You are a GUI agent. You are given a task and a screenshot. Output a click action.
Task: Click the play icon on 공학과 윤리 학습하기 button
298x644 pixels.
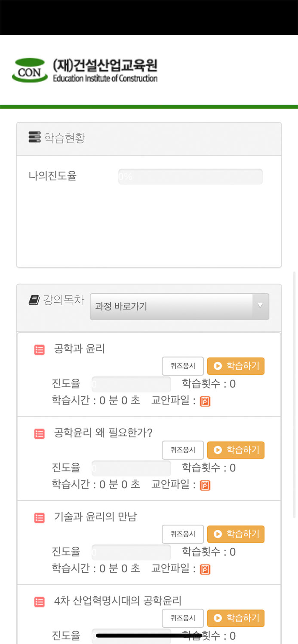click(218, 366)
